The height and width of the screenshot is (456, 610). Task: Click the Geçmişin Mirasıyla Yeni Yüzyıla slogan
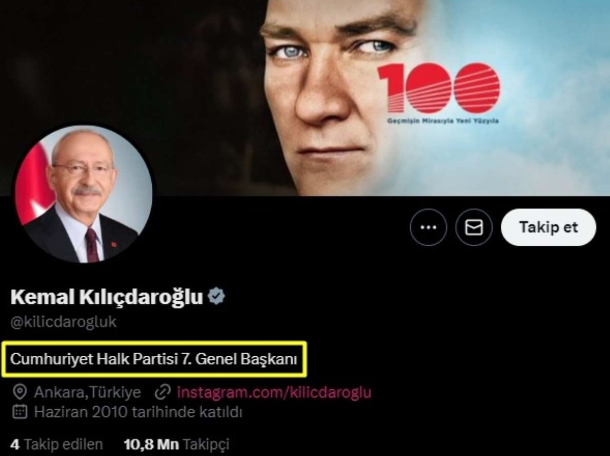(x=443, y=121)
